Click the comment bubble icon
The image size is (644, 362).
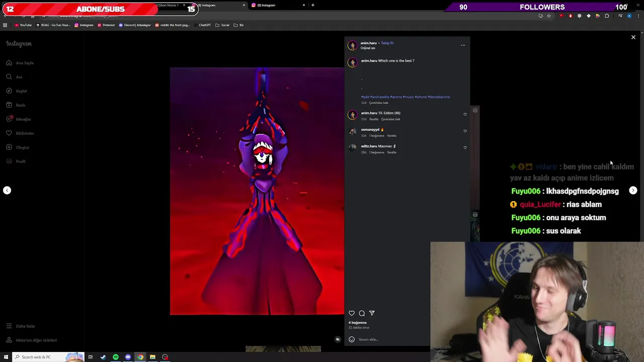362,313
